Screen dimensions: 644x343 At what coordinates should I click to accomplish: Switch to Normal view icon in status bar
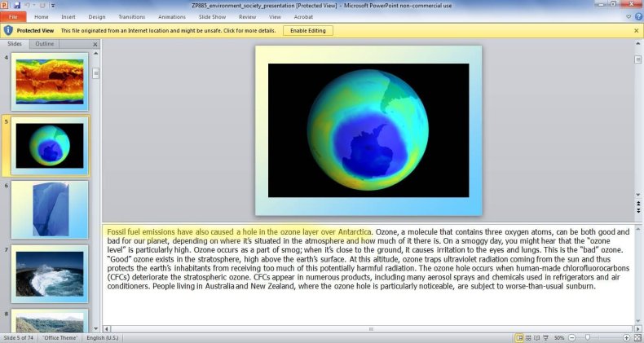[x=519, y=338]
